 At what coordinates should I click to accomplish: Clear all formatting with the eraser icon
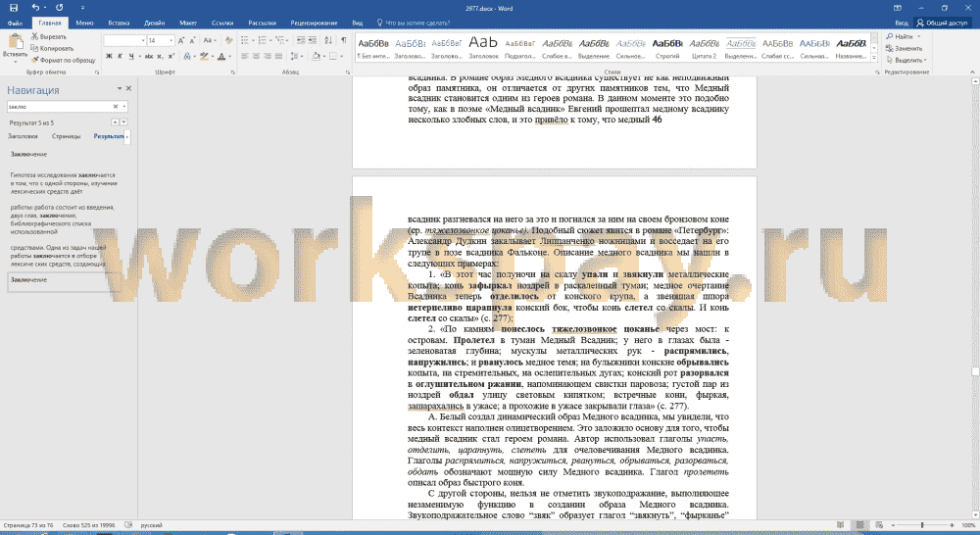point(228,40)
